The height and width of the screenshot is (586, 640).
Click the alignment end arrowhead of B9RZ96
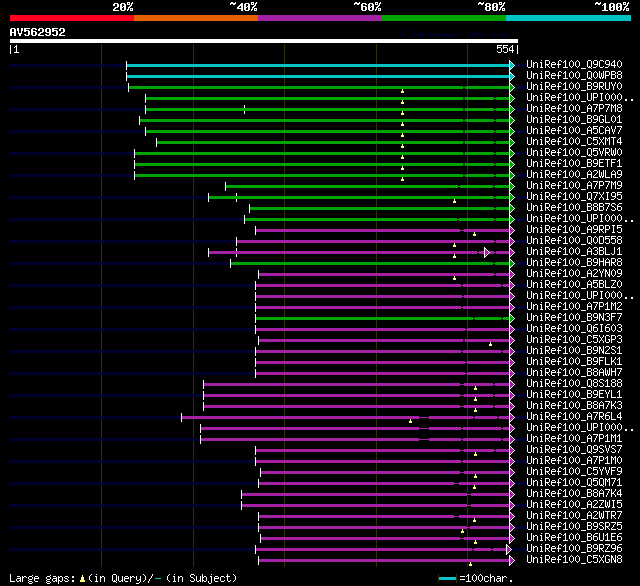[509, 549]
